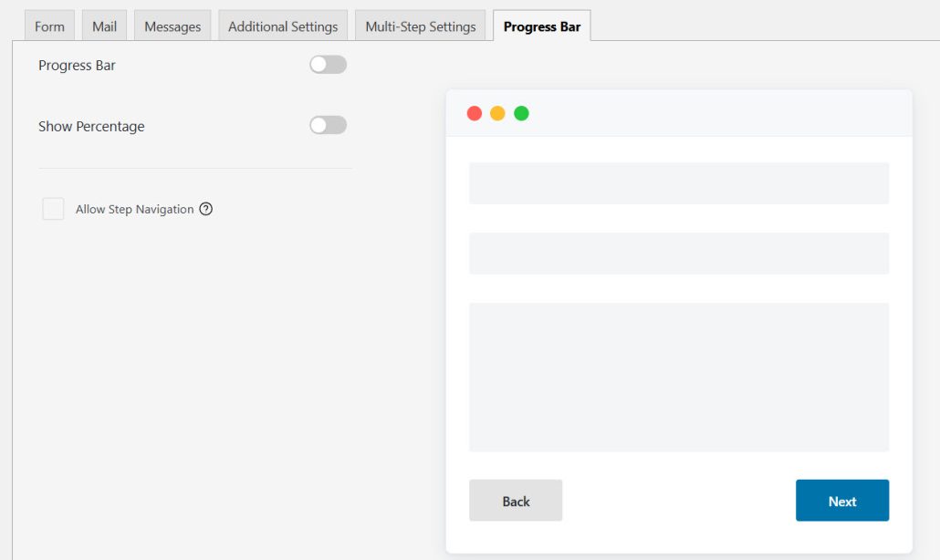Click the Back button in preview

[516, 501]
